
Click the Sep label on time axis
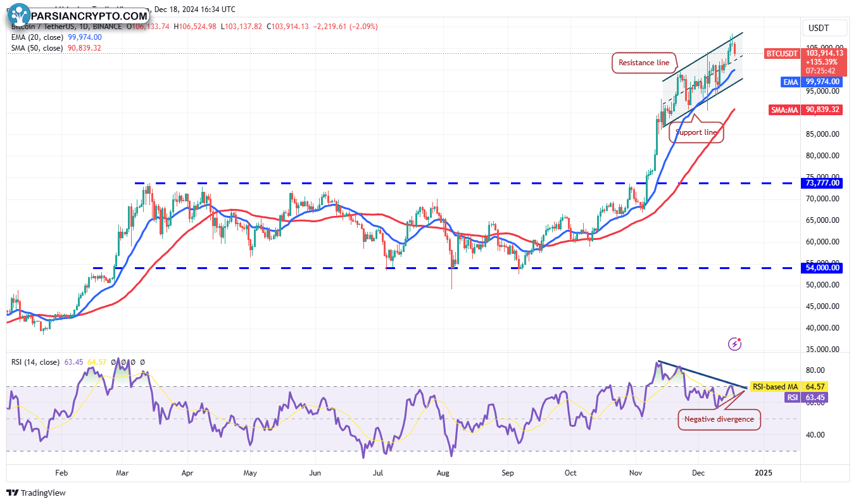click(x=507, y=472)
